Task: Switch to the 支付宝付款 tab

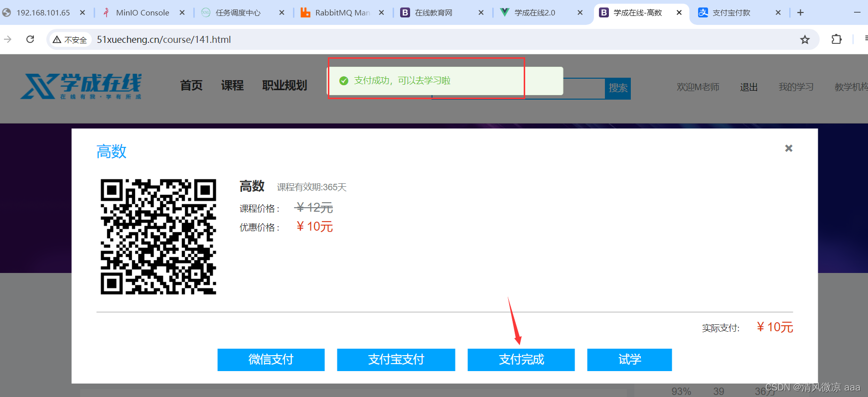Action: pyautogui.click(x=731, y=12)
